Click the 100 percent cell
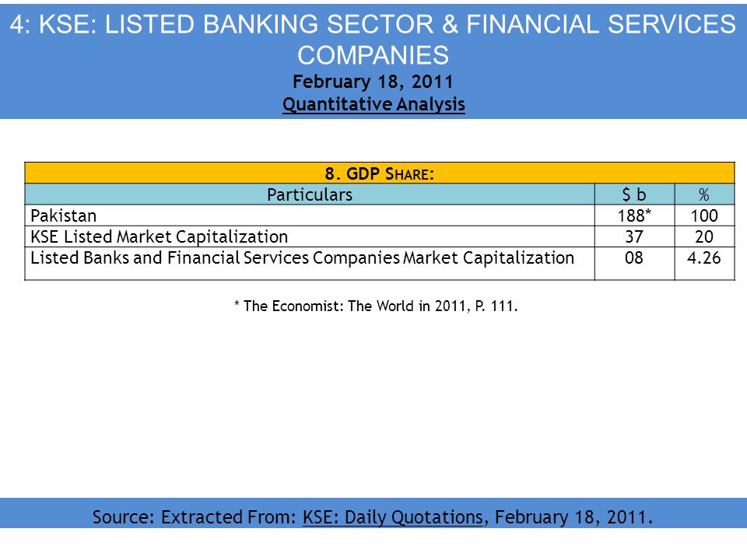 coord(704,215)
